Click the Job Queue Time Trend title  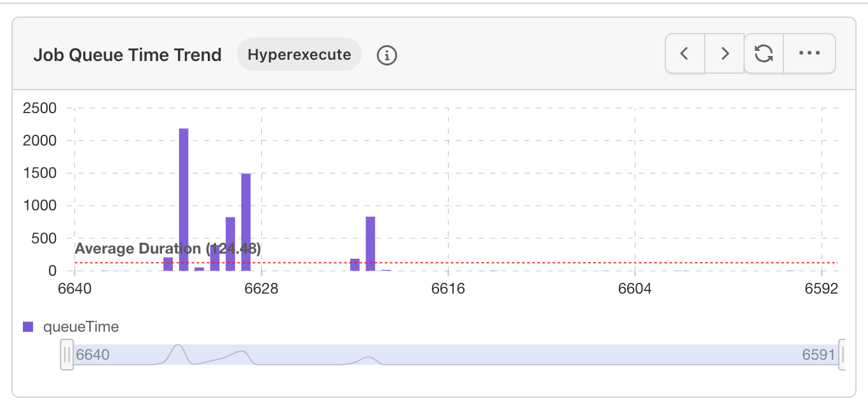coord(127,55)
